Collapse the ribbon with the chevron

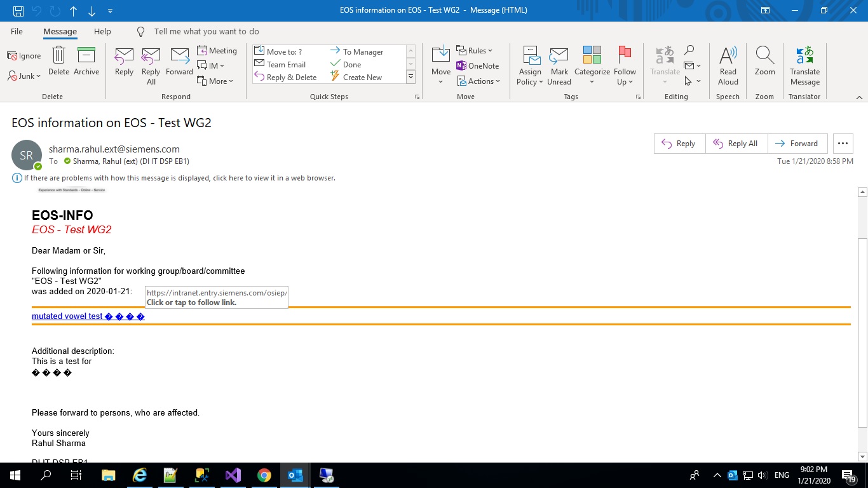coord(859,97)
